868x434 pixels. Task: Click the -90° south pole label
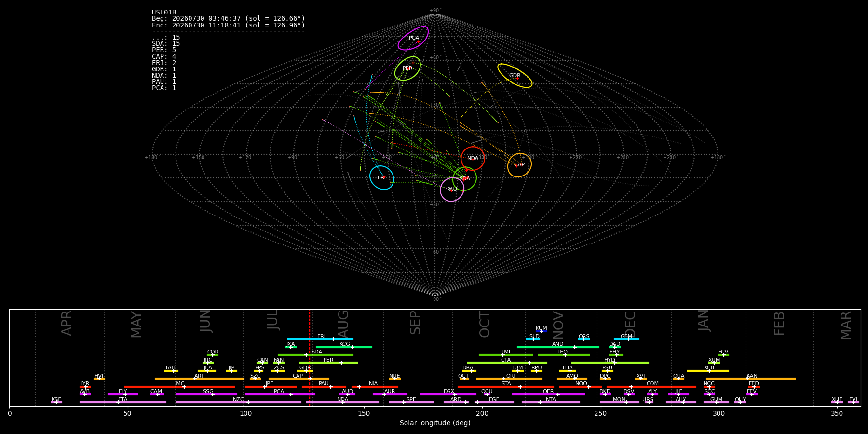(x=434, y=299)
